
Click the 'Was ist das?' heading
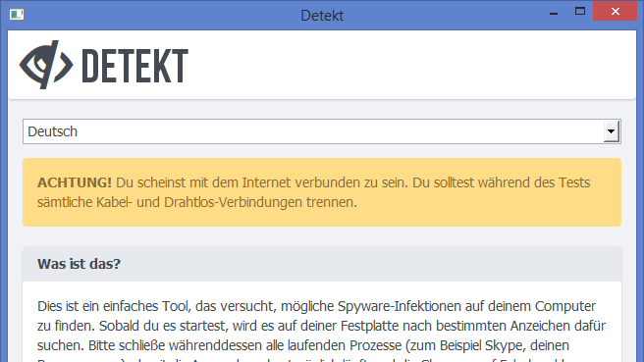[x=79, y=264]
